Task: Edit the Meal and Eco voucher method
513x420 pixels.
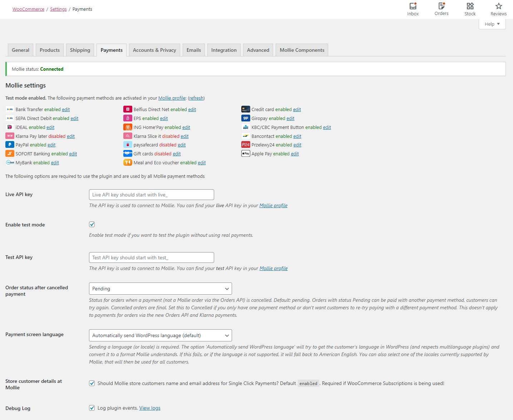Action: tap(202, 162)
